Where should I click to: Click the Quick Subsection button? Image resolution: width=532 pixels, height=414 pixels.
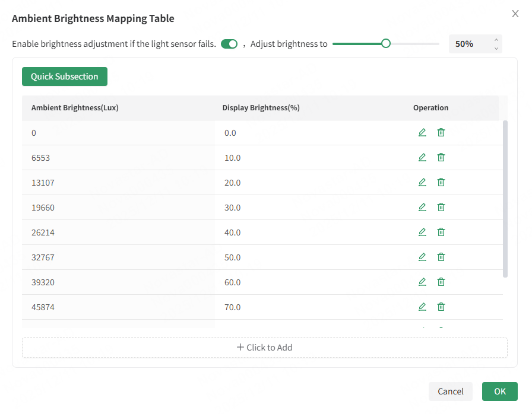(x=65, y=77)
